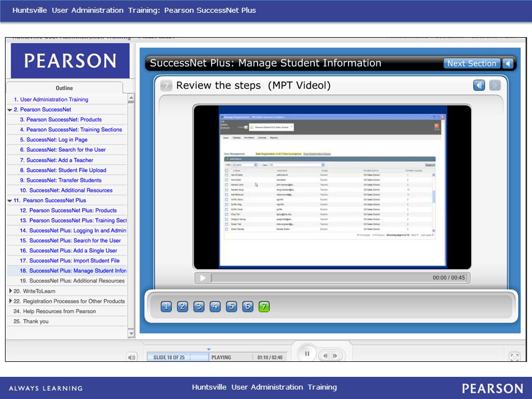The image size is (532, 399).
Task: Select the green step 7 button
Action: [264, 306]
